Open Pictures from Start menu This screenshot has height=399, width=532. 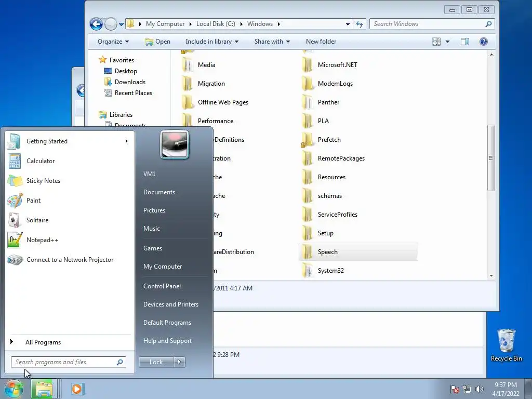[x=154, y=210]
